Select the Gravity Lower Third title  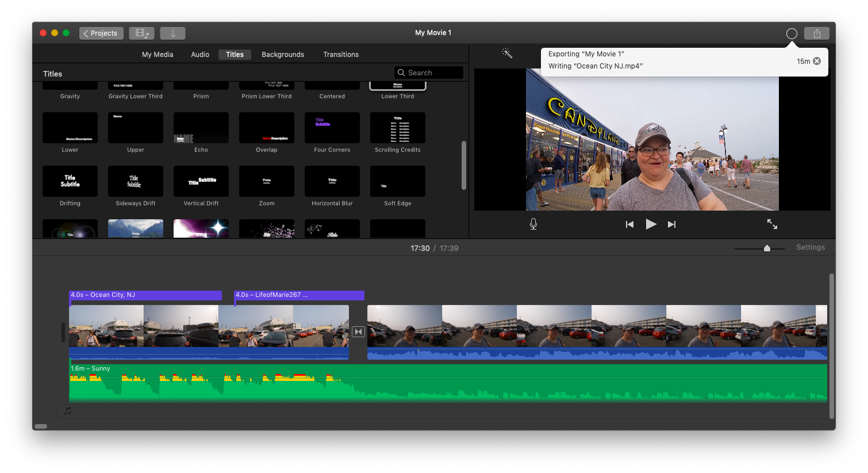[x=136, y=86]
